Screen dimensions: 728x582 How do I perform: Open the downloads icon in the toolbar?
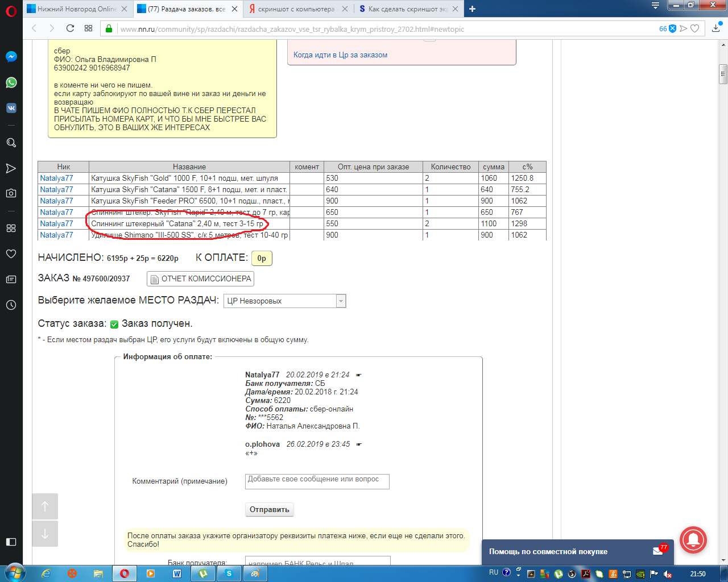(x=716, y=27)
